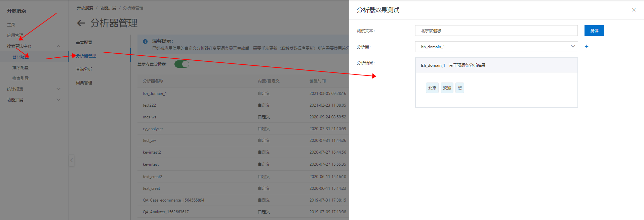644x220 pixels.
Task: Click the info icon in 温馨提示 banner
Action: pos(145,42)
